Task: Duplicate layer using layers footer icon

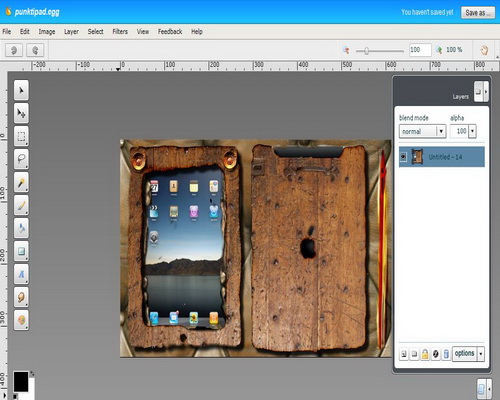Action: 414,354
